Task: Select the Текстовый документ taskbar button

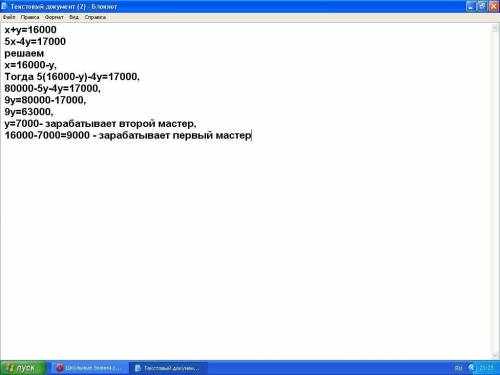Action: tap(169, 368)
